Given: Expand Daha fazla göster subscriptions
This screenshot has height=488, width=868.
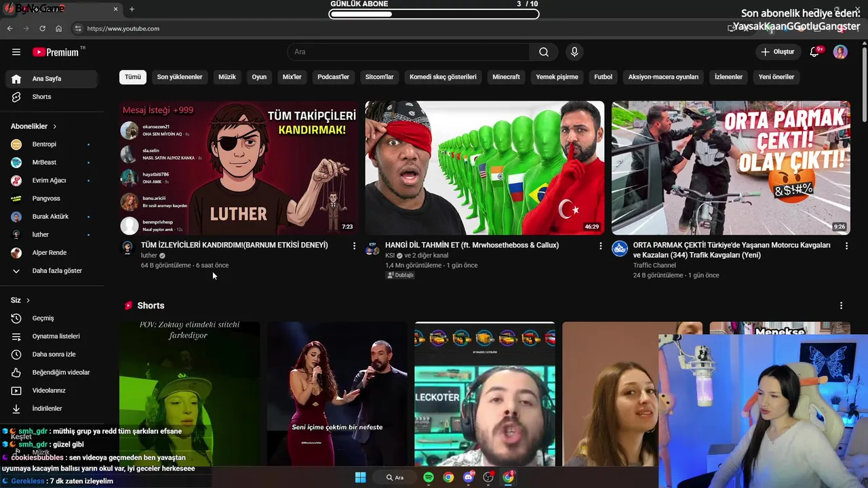Looking at the screenshot, I should tap(52, 270).
